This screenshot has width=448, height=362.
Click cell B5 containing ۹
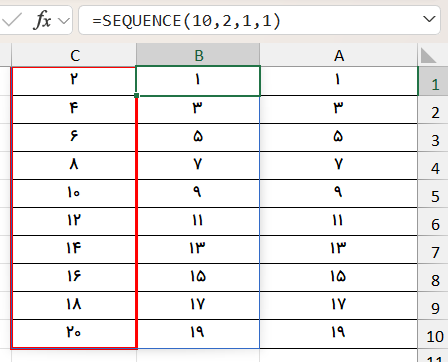[198, 194]
